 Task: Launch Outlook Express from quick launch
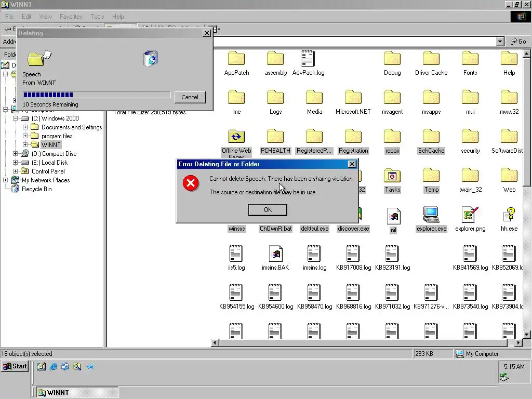click(x=65, y=366)
